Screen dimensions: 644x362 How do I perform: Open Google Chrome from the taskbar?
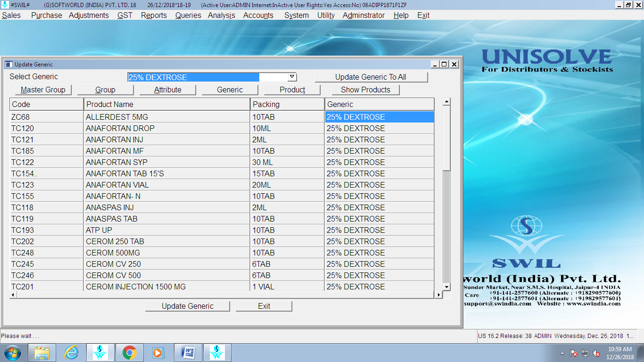click(x=130, y=352)
